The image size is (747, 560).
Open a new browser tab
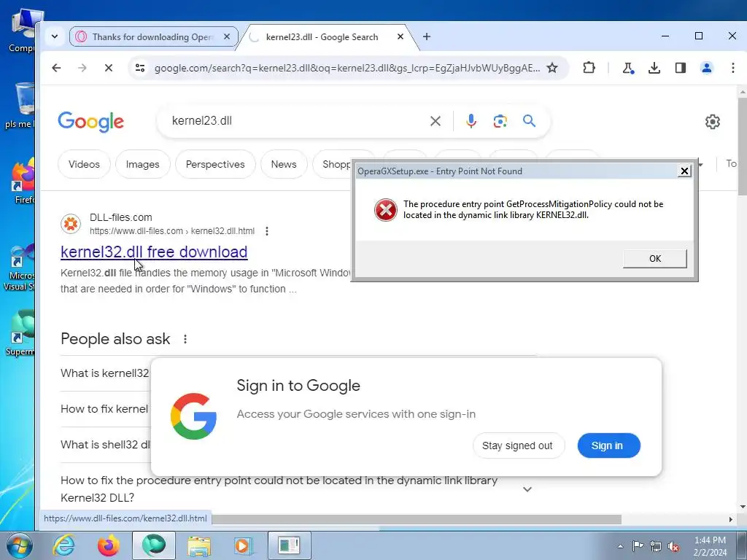point(426,36)
